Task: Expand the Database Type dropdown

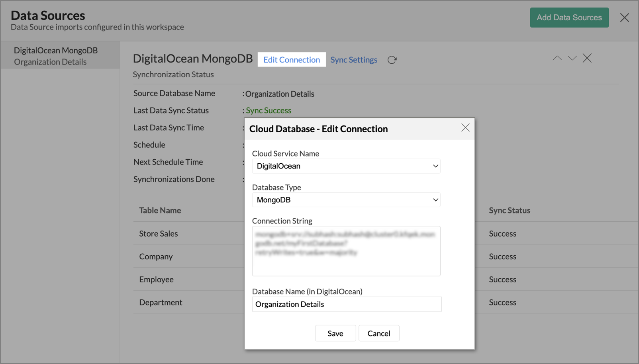Action: pos(346,200)
